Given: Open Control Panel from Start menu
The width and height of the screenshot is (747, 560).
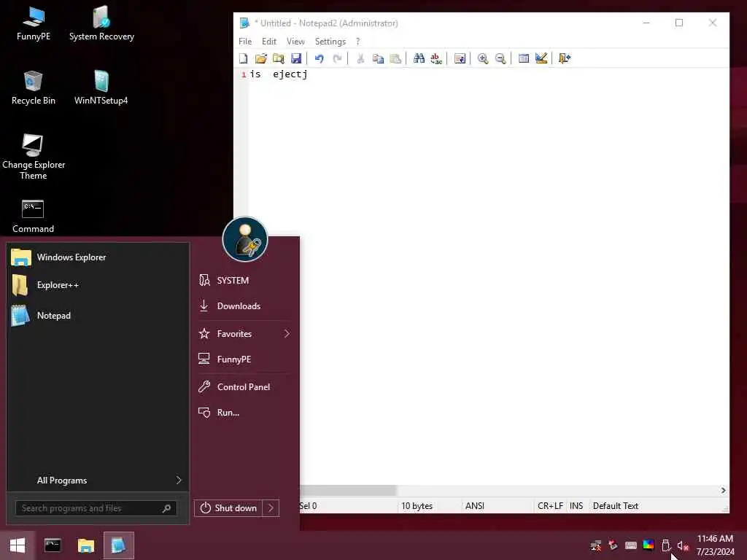Looking at the screenshot, I should (244, 387).
